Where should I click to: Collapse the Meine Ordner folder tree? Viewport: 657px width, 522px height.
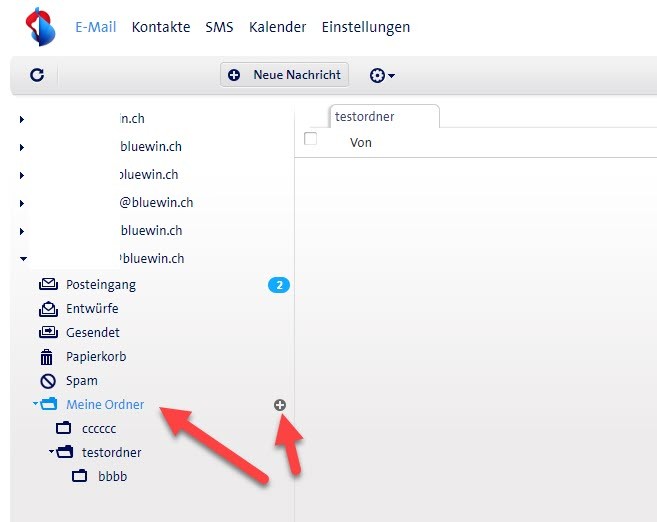[x=35, y=405]
